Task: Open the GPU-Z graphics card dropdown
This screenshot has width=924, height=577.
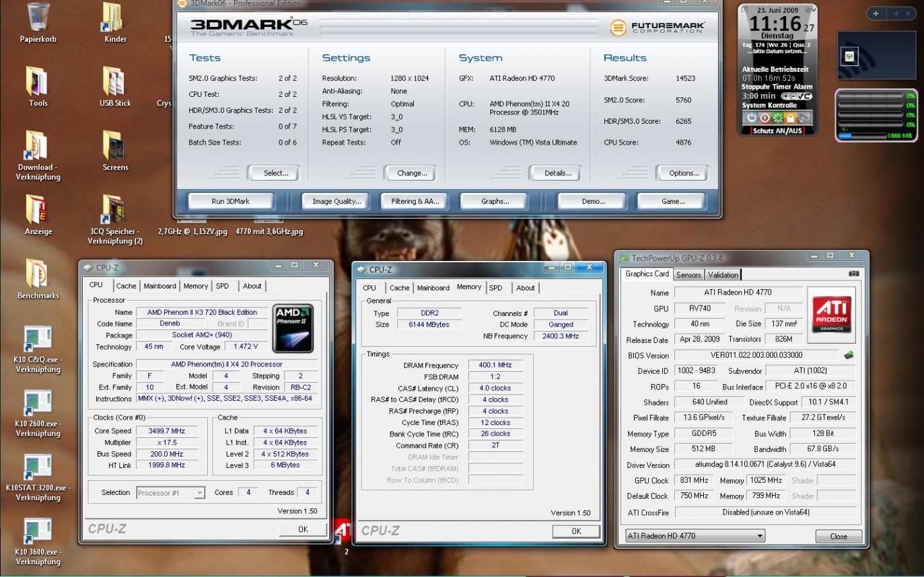Action: click(695, 536)
